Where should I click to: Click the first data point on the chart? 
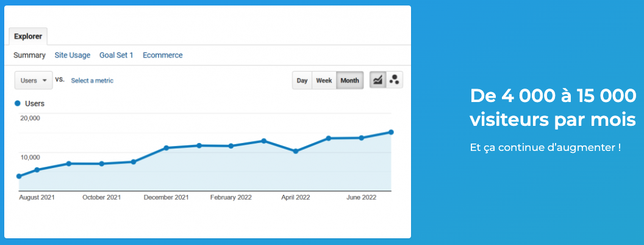19,176
